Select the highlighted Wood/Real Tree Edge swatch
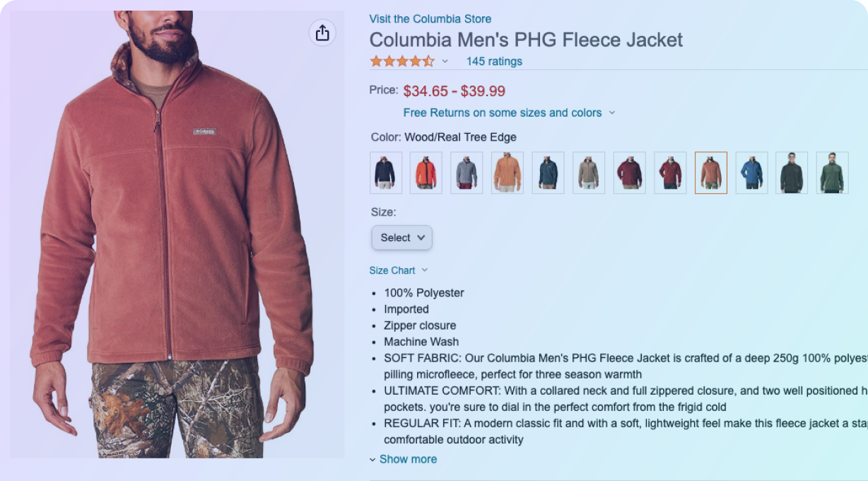Viewport: 868px width, 481px height. tap(711, 173)
